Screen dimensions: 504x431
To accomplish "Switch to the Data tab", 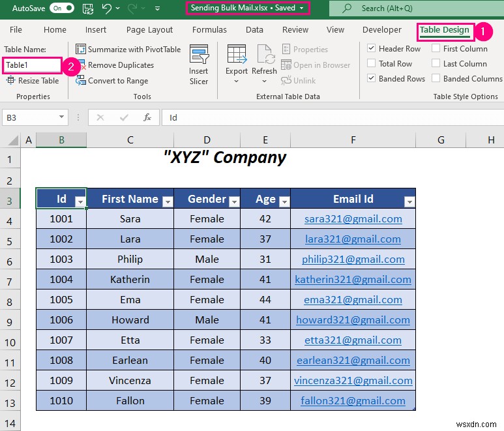I will 254,30.
